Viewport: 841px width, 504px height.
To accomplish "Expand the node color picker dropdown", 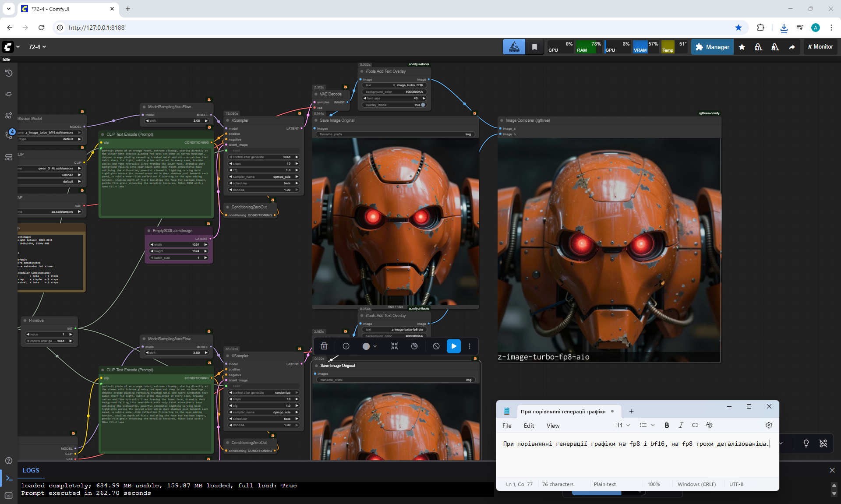I will pos(370,346).
